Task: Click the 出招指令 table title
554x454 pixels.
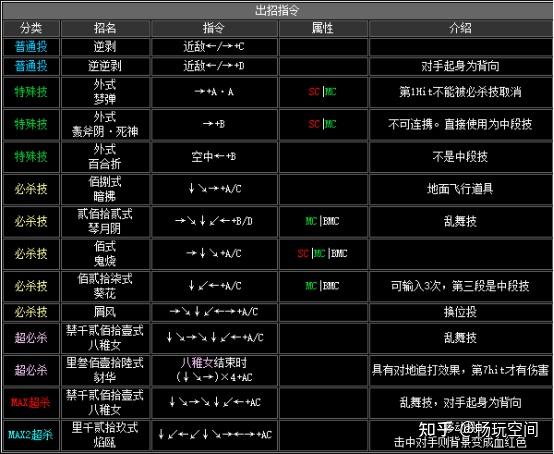Action: 277,10
